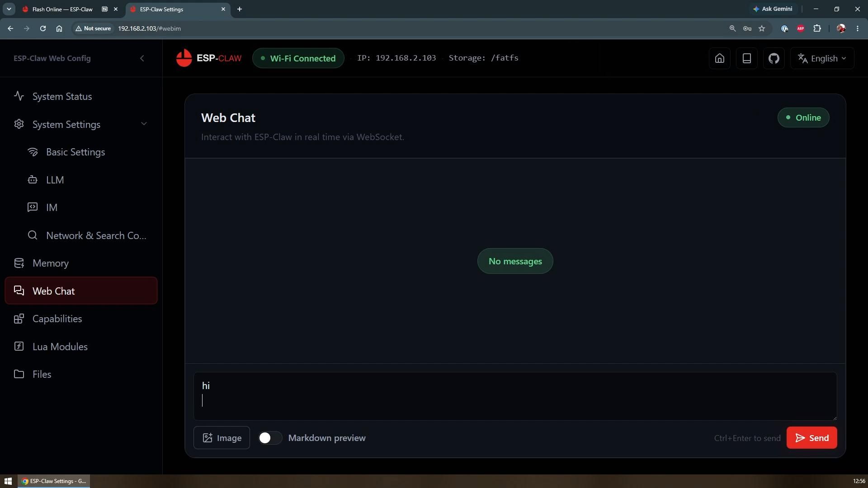868x488 pixels.
Task: Click the Web Chat heading
Action: [228, 118]
